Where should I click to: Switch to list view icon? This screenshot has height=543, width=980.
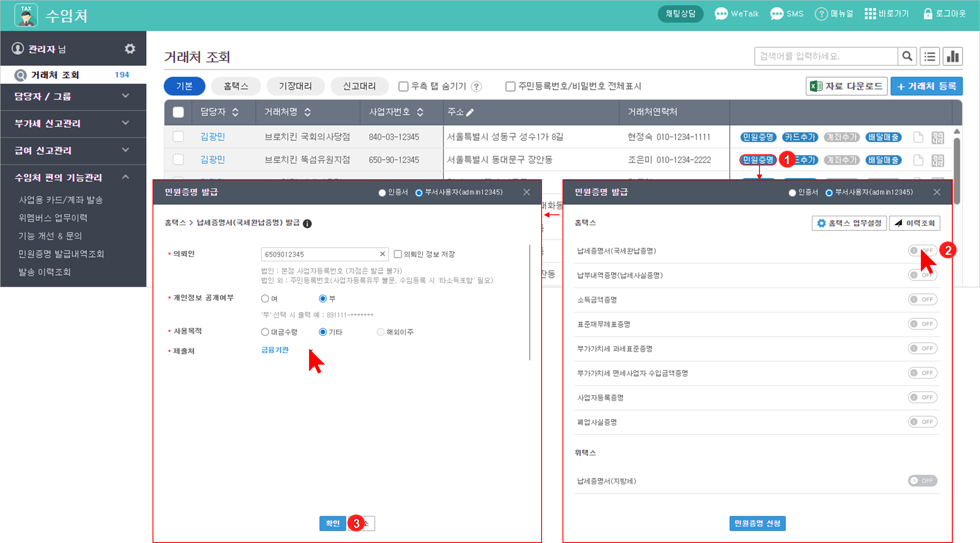(x=930, y=56)
